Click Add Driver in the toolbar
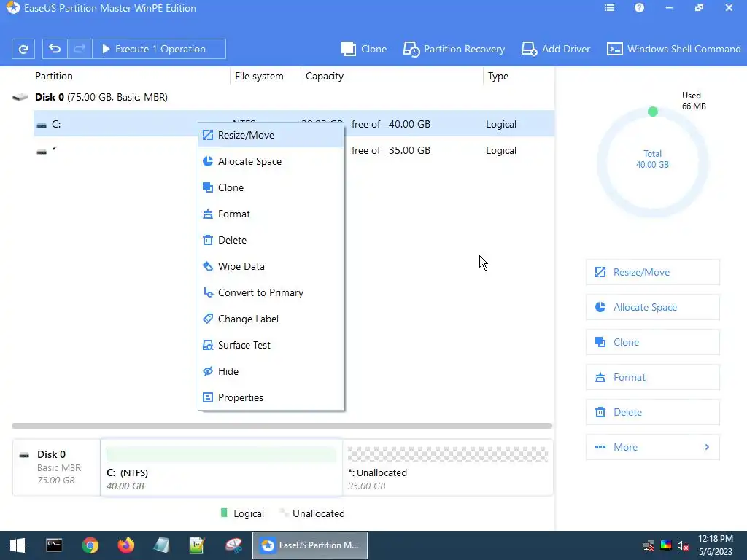The width and height of the screenshot is (747, 560). pyautogui.click(x=555, y=49)
